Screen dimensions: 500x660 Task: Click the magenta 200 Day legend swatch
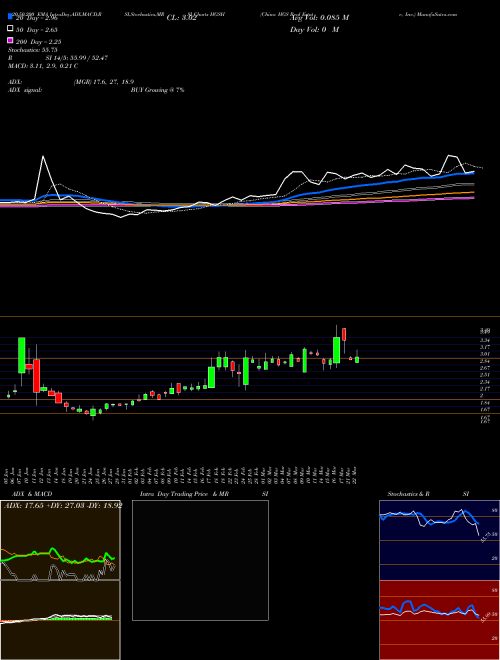click(x=10, y=41)
